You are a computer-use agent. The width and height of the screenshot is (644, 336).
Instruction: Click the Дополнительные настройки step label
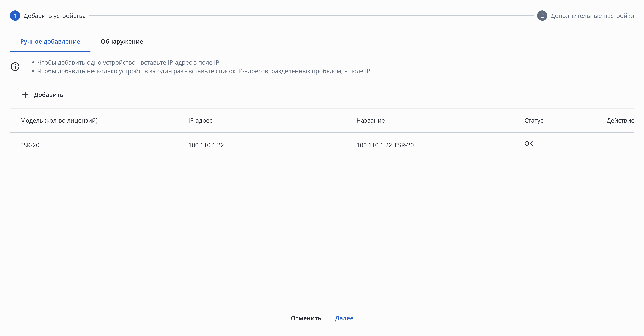pyautogui.click(x=592, y=16)
